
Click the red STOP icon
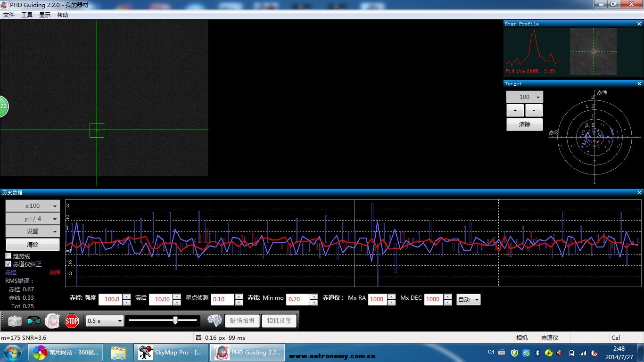tap(72, 321)
